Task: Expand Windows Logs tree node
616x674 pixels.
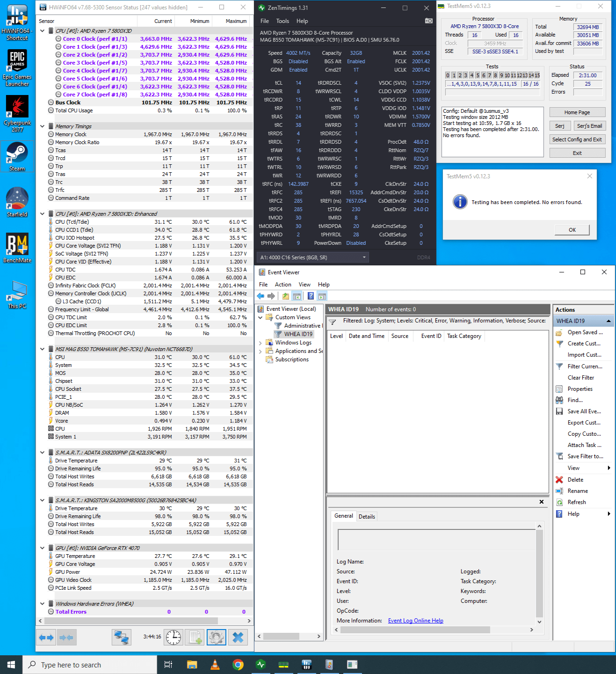Action: 261,343
